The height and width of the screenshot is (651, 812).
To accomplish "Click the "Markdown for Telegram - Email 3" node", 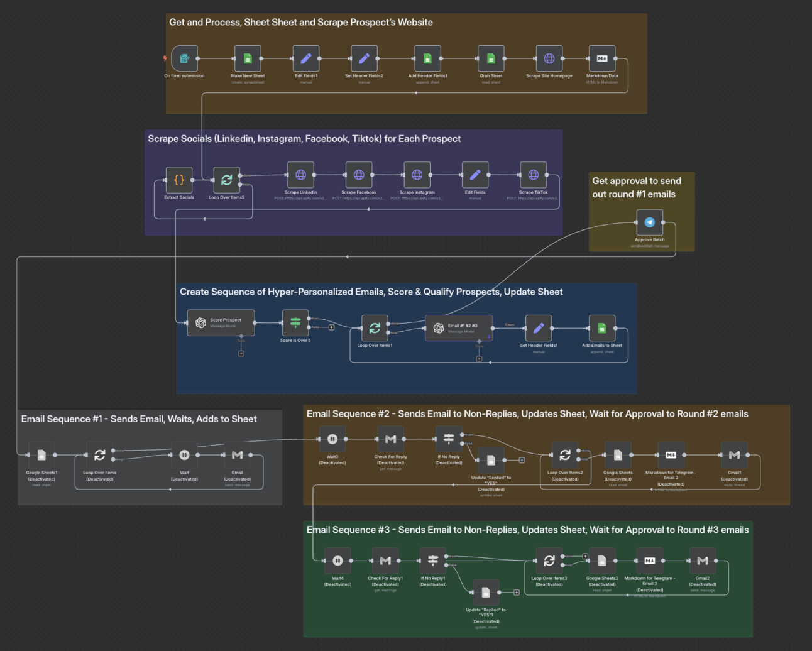I will coord(649,561).
